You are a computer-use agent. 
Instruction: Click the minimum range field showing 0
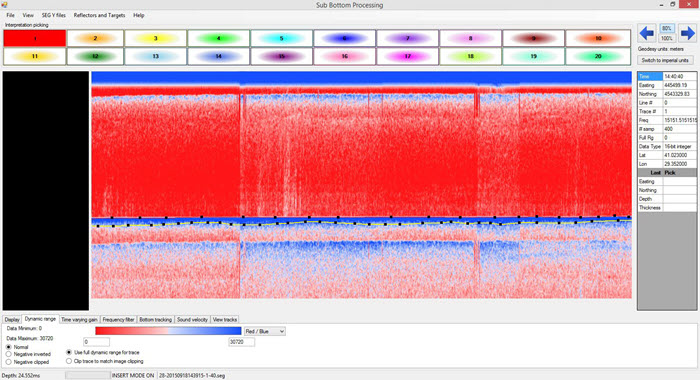click(x=96, y=342)
